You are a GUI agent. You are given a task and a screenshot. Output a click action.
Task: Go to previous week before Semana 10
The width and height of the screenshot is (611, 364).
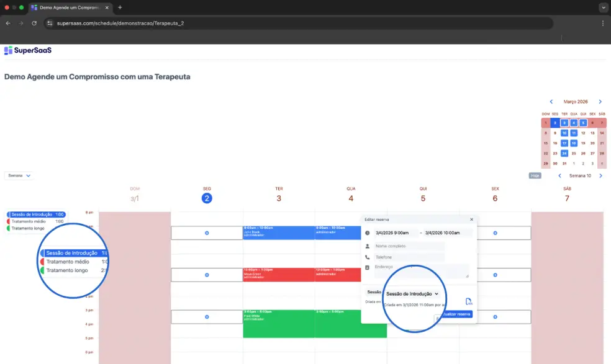559,175
